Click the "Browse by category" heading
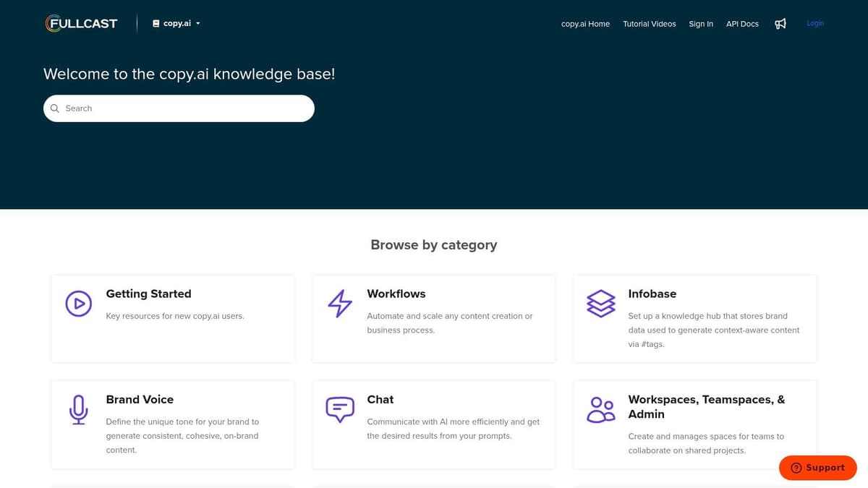868x488 pixels. point(434,245)
